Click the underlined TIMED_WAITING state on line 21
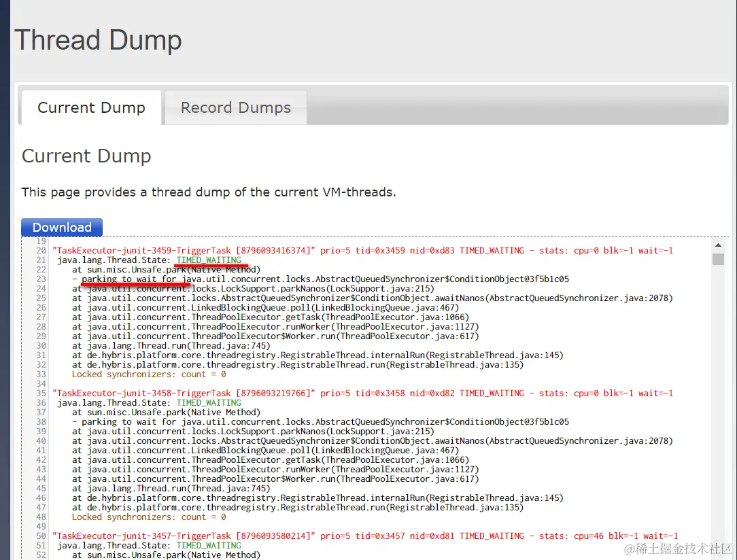Viewport: 737px width, 560px height. click(209, 260)
